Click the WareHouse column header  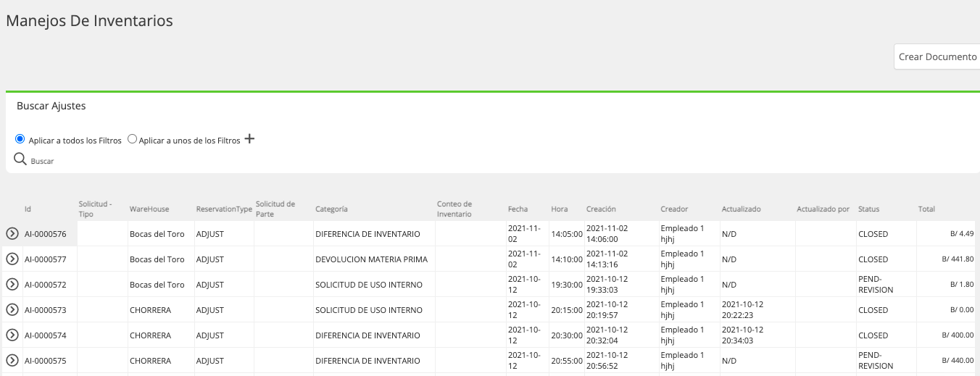(149, 209)
